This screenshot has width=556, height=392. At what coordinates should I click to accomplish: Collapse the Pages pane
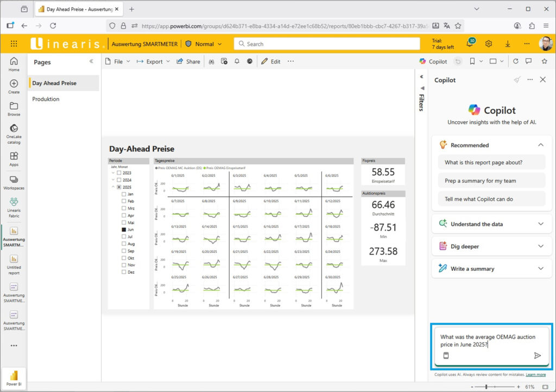(x=91, y=61)
